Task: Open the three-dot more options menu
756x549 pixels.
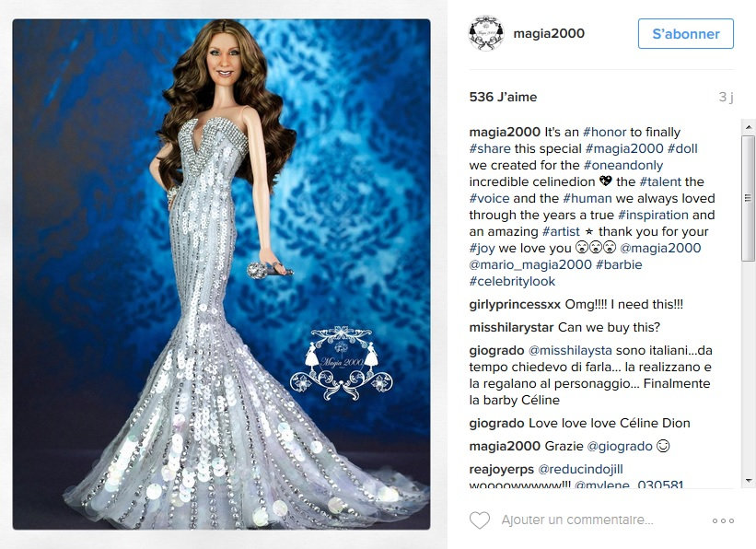Action: [x=723, y=521]
